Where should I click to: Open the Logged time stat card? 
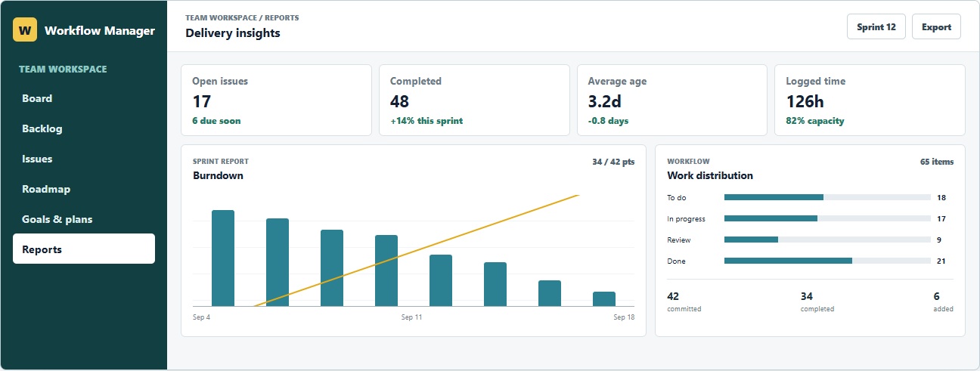(870, 100)
